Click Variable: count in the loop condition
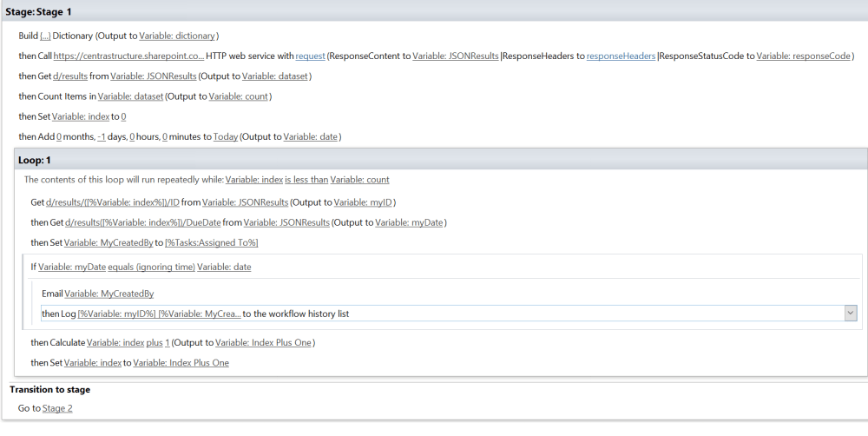The height and width of the screenshot is (436, 868). tap(359, 180)
